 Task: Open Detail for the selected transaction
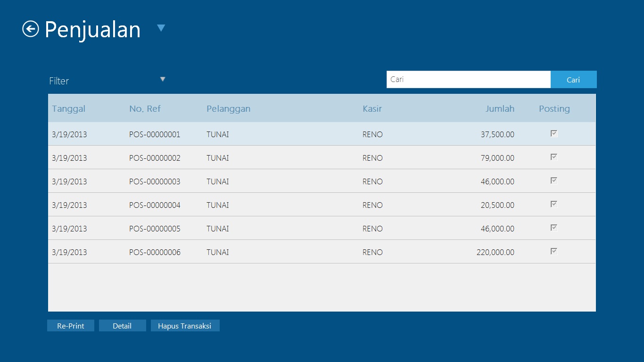[x=122, y=326]
